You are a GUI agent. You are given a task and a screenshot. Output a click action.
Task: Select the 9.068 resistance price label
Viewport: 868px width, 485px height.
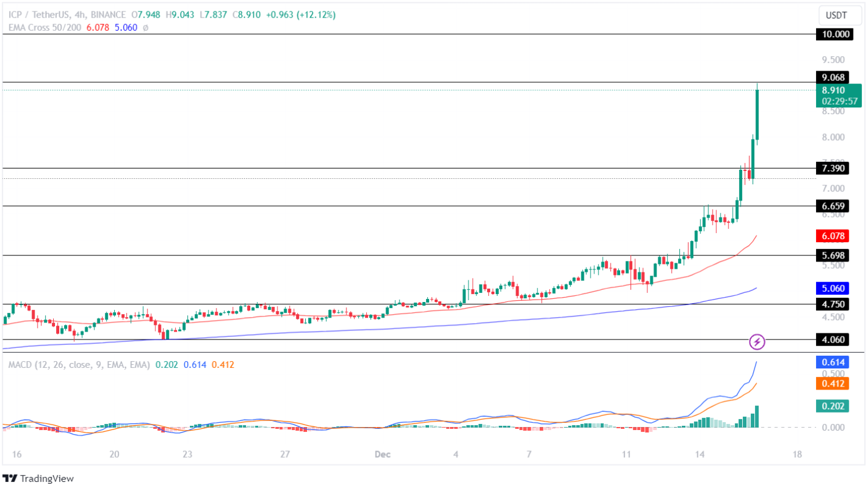pos(832,77)
